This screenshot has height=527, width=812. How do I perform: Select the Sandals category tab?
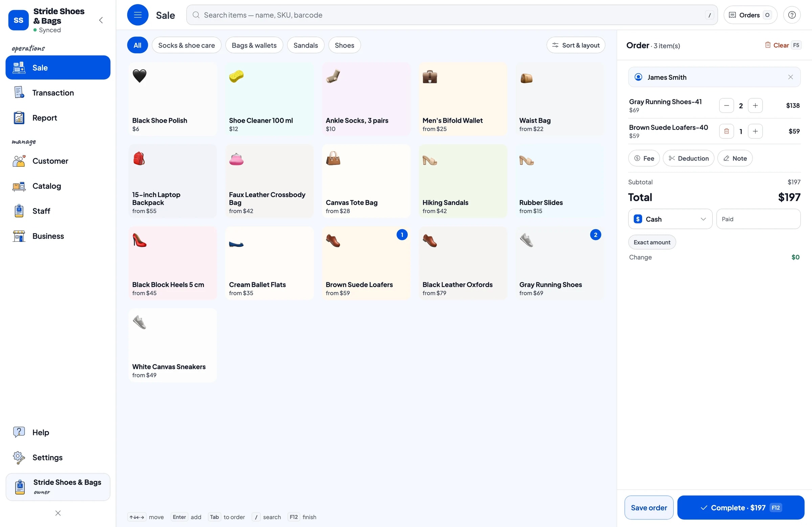(306, 45)
